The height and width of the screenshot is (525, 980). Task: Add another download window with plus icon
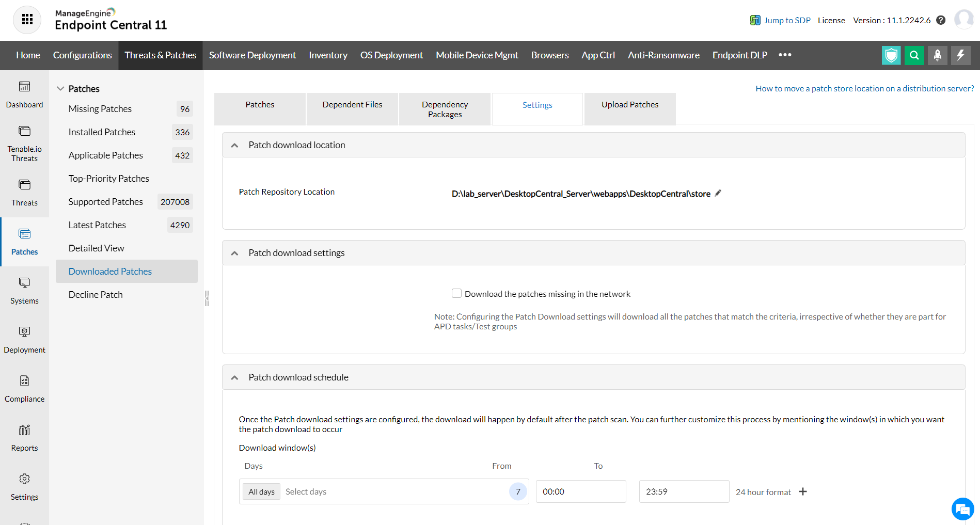coord(803,491)
